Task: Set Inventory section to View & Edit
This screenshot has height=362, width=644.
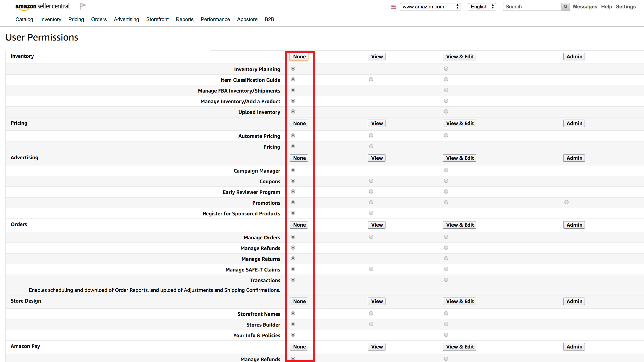Action: 460,57
